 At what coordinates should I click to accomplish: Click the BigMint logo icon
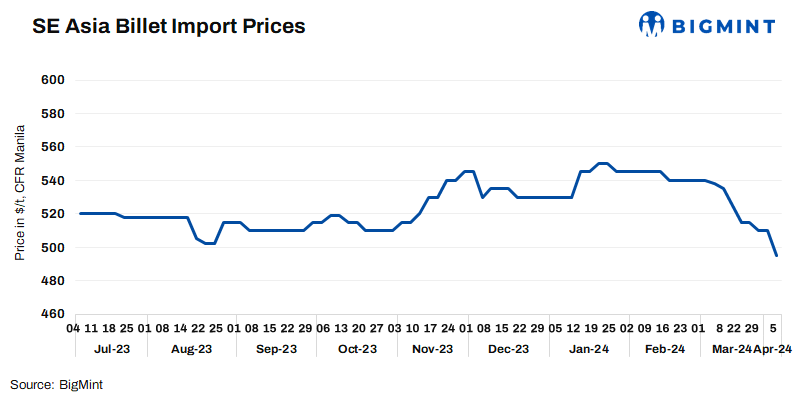(x=653, y=24)
